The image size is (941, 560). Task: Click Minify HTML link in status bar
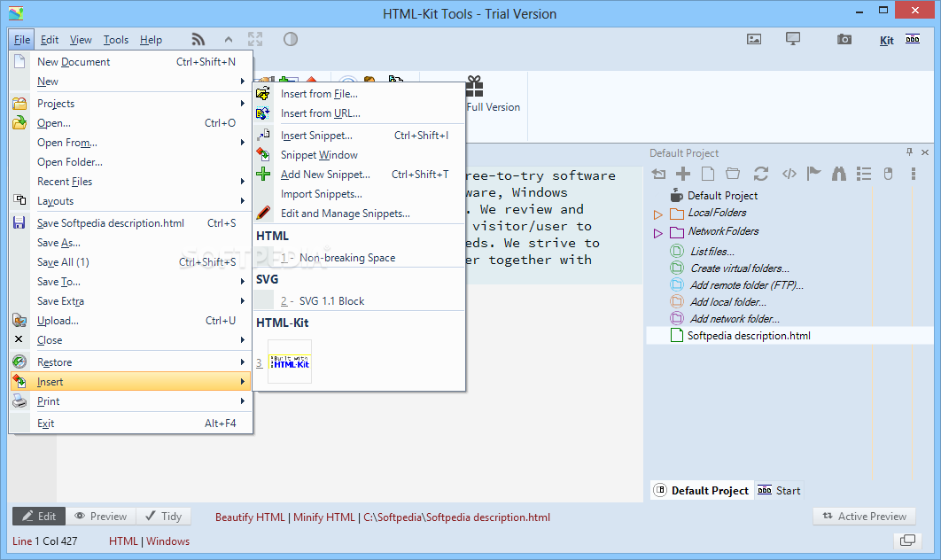(324, 517)
